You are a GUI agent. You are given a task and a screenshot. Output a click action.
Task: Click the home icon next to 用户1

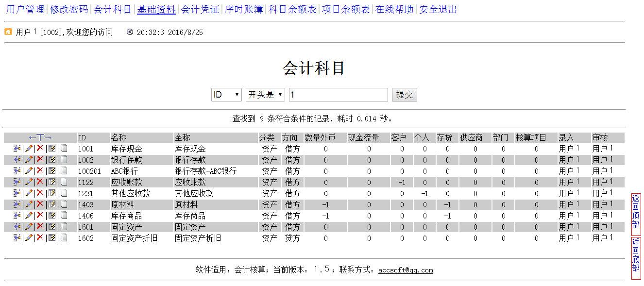(x=7, y=32)
